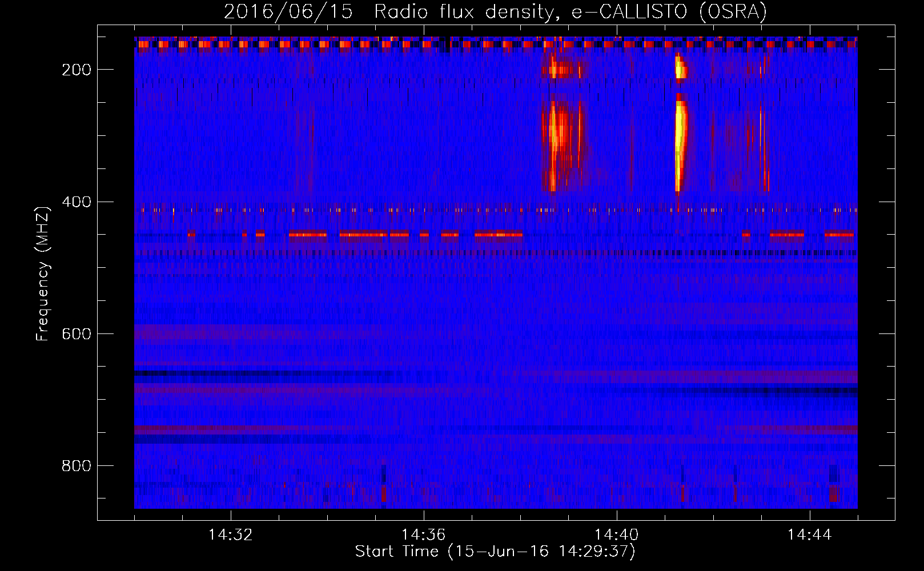Select the 'Frequency (MHZ)' axis label
Viewport: 924px width, 571px height.
(x=43, y=274)
